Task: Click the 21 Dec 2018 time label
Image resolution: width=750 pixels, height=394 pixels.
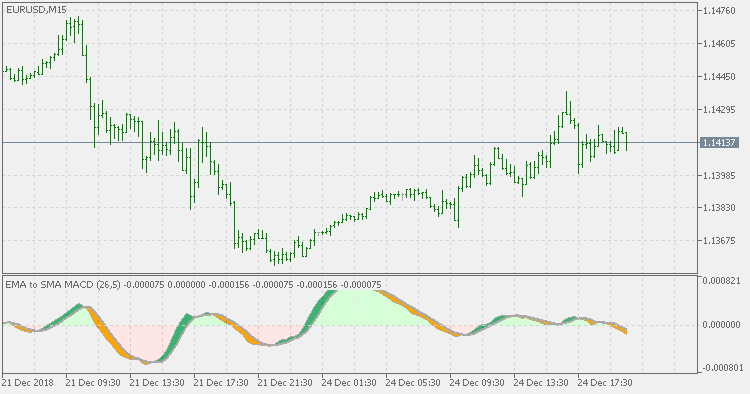Action: pyautogui.click(x=28, y=383)
